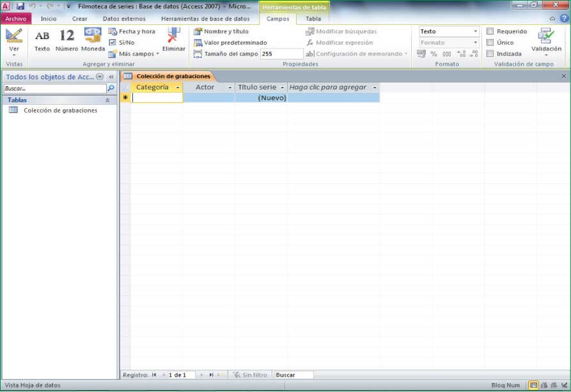
Task: Insert a Moneda currency field
Action: [93, 40]
